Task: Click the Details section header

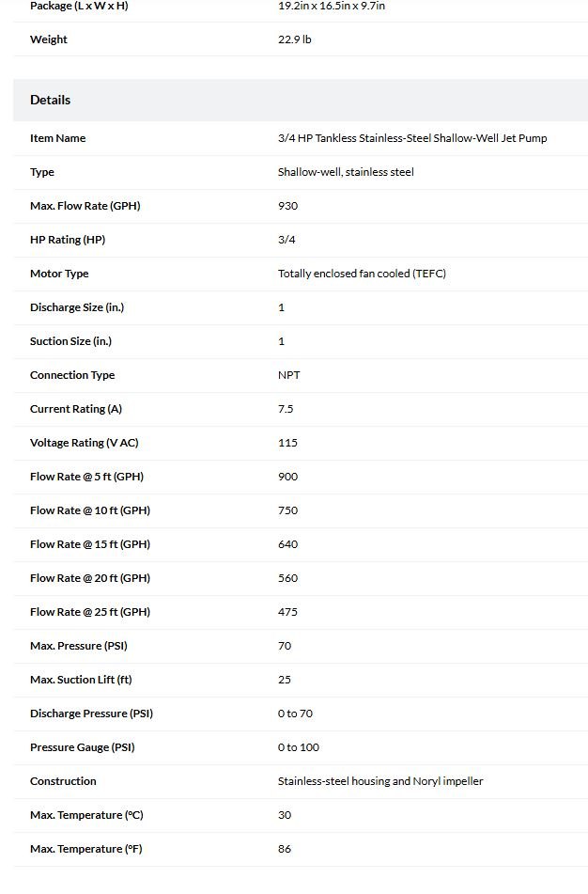Action: tap(50, 100)
